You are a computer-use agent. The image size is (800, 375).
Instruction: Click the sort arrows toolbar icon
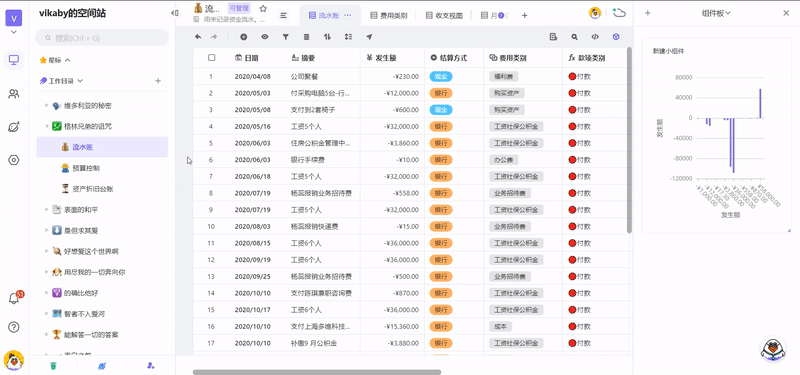point(327,37)
